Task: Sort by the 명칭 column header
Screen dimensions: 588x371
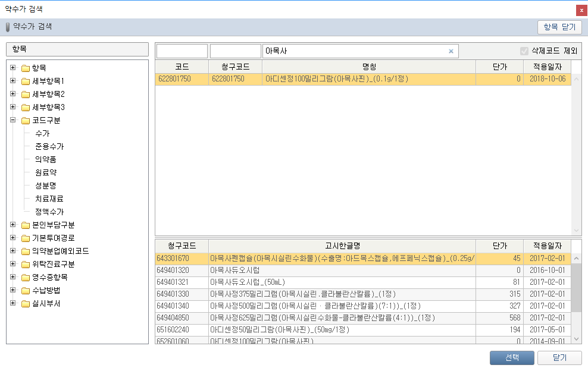Action: [x=368, y=66]
